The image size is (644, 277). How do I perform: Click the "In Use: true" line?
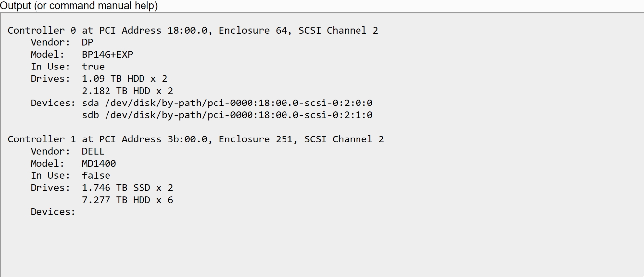point(68,67)
